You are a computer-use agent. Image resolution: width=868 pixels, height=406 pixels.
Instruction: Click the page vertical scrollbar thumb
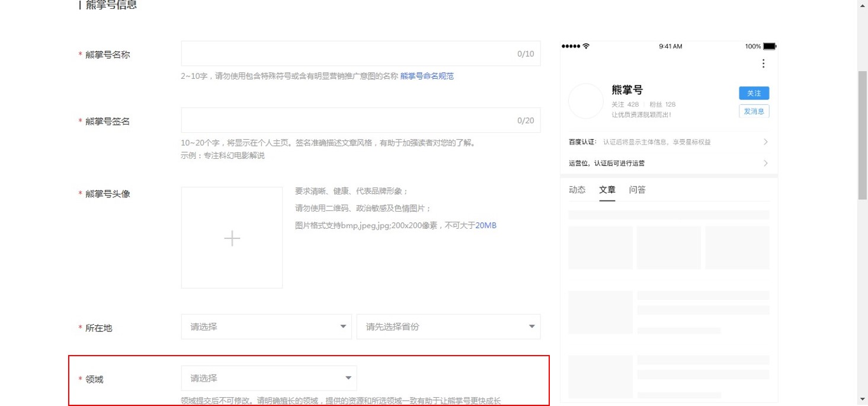(x=863, y=134)
